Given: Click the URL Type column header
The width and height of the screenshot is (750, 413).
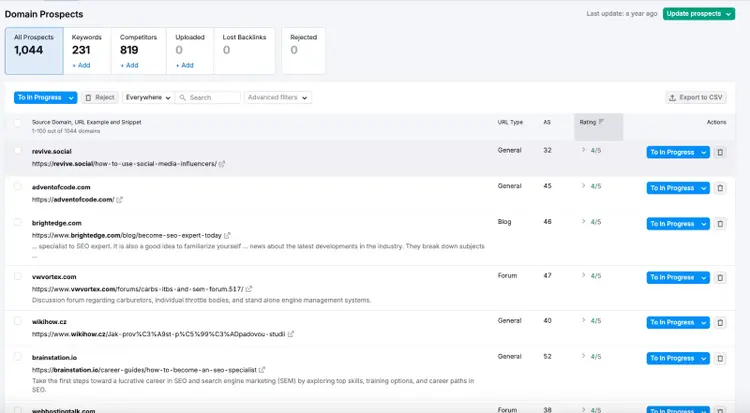Looking at the screenshot, I should coord(510,123).
